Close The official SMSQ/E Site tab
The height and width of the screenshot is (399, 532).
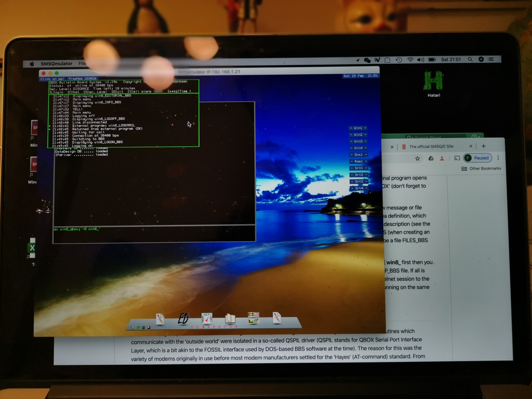471,146
